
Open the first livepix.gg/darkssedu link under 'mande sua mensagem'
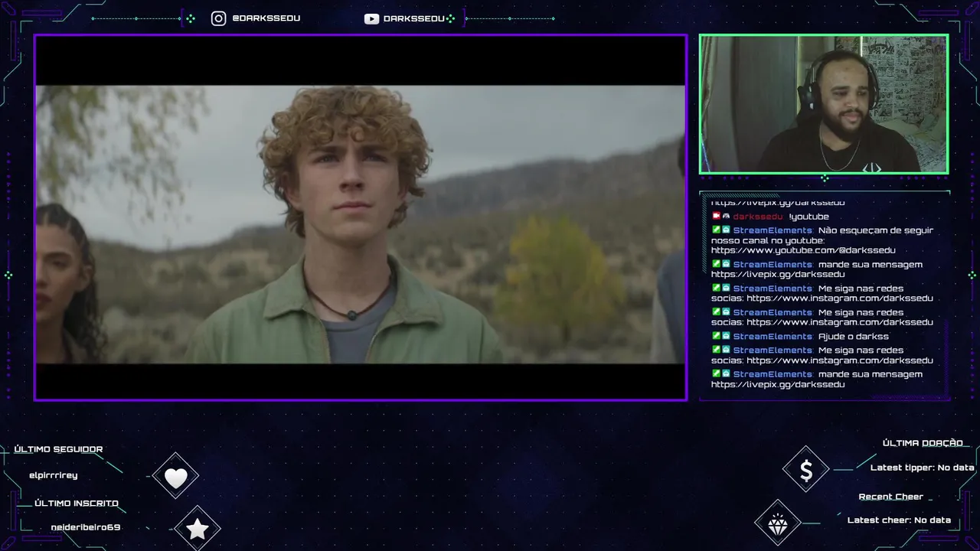pyautogui.click(x=778, y=275)
